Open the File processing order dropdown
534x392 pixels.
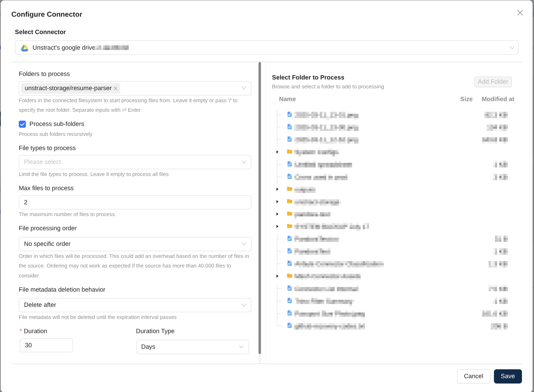tap(135, 244)
